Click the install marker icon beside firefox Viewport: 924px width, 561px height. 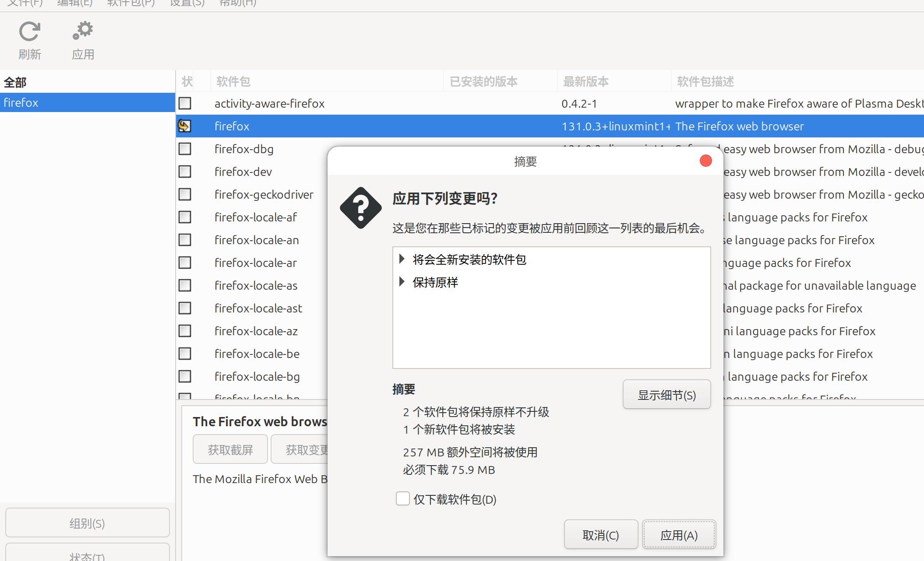click(x=184, y=126)
